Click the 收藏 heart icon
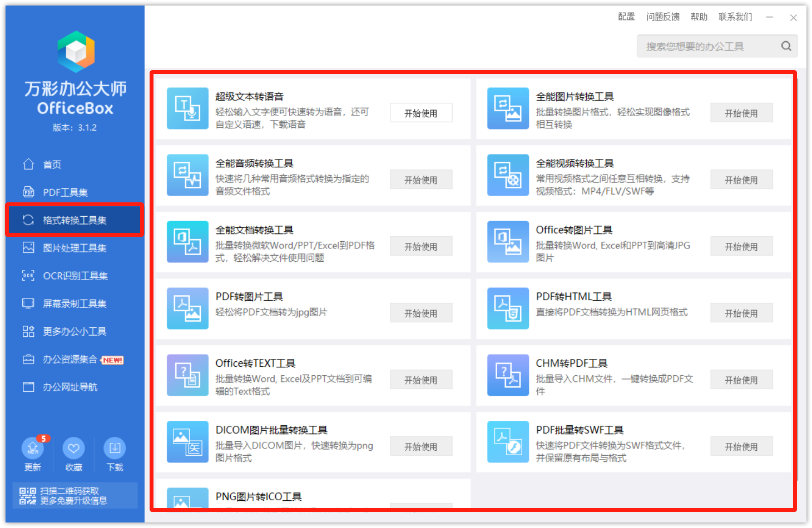Image resolution: width=812 pixels, height=528 pixels. tap(74, 448)
